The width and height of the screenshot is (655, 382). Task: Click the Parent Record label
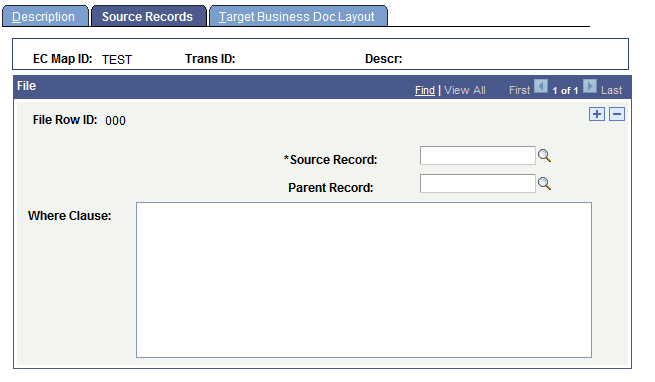click(x=330, y=188)
